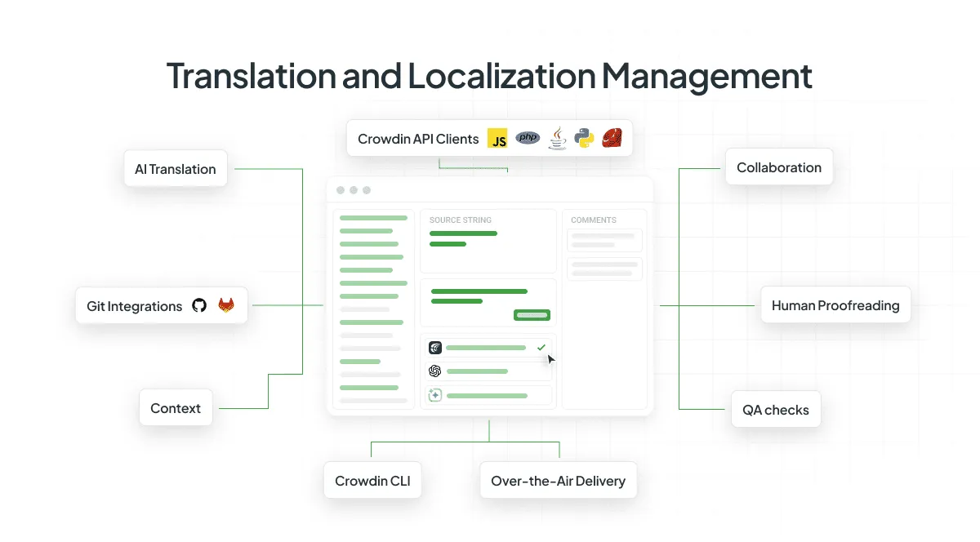Click the dark AI translation provider icon
Image resolution: width=980 pixels, height=542 pixels.
(434, 347)
